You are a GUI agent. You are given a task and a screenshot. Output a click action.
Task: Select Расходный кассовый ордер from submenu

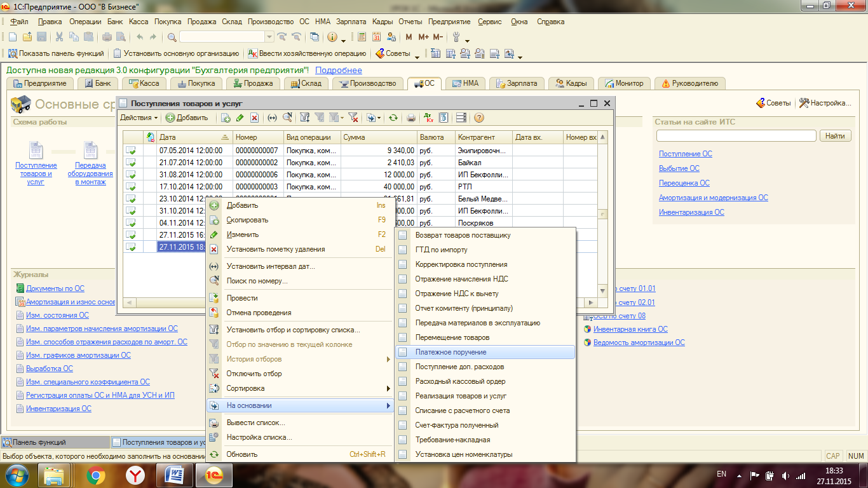point(485,381)
